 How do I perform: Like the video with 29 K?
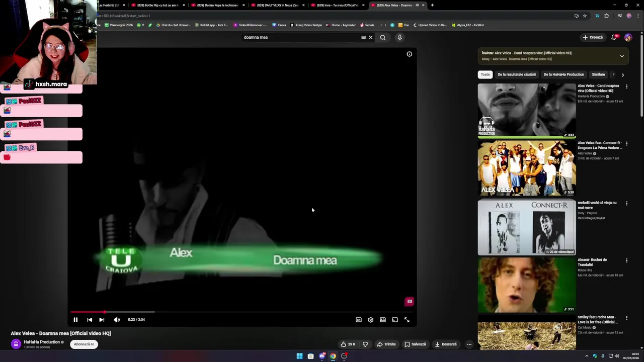(x=348, y=344)
